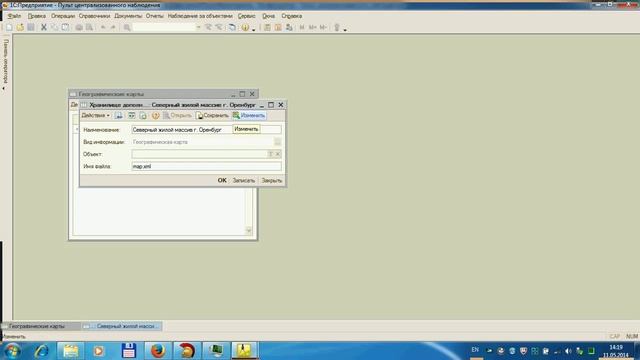The width and height of the screenshot is (640, 360).
Task: Click the highlighted Изменить toolbar button
Action: click(249, 116)
